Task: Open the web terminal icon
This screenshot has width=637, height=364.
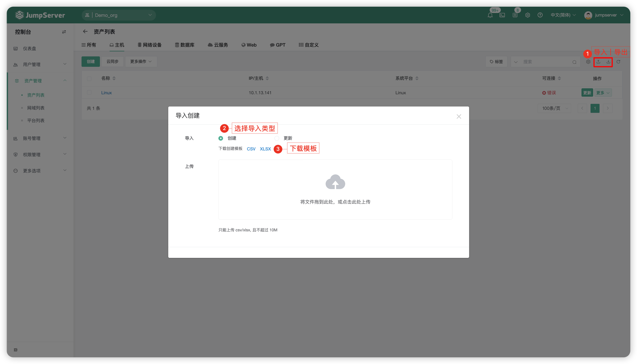Action: pos(502,15)
